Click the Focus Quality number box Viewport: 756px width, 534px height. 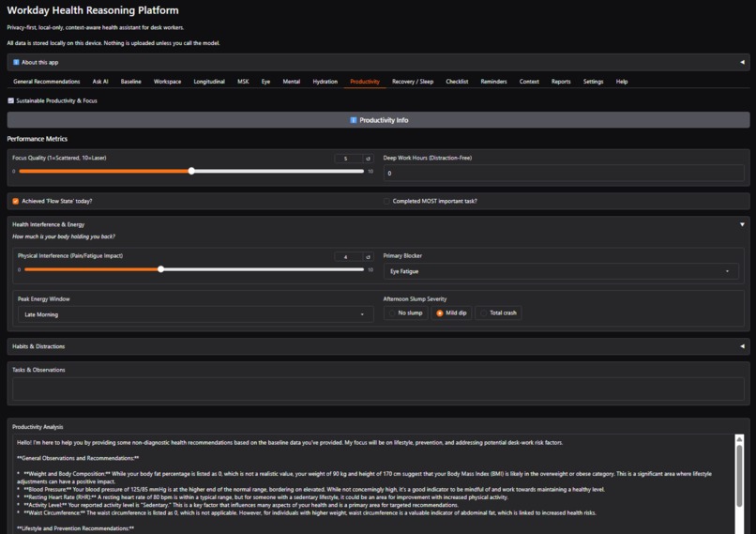(x=348, y=159)
